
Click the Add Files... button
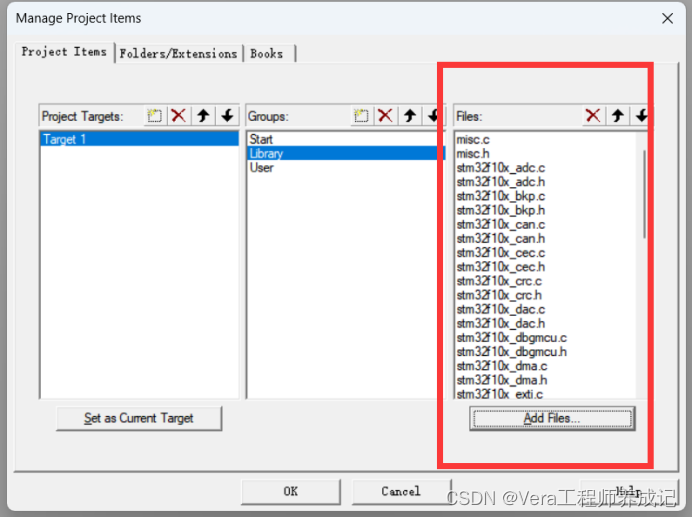(552, 418)
